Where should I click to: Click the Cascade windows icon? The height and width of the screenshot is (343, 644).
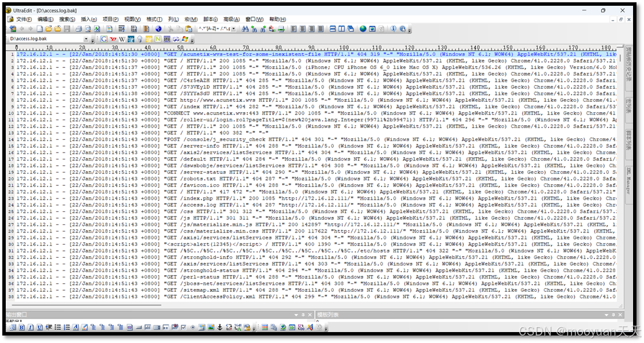[350, 29]
